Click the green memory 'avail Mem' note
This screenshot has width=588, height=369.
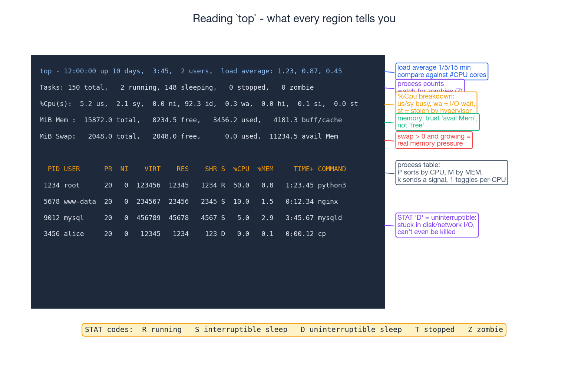pos(437,122)
